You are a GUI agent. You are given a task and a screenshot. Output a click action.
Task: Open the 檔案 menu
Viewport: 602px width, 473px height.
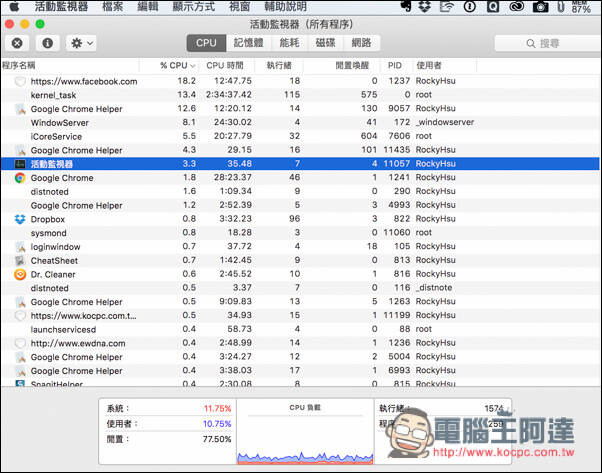(x=113, y=7)
